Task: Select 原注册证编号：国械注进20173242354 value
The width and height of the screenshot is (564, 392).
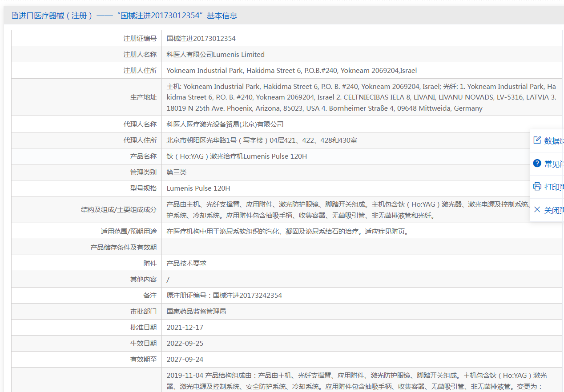Action: click(224, 296)
